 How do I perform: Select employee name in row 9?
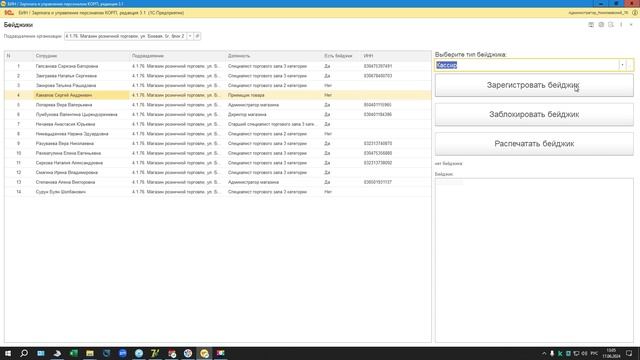(x=64, y=144)
